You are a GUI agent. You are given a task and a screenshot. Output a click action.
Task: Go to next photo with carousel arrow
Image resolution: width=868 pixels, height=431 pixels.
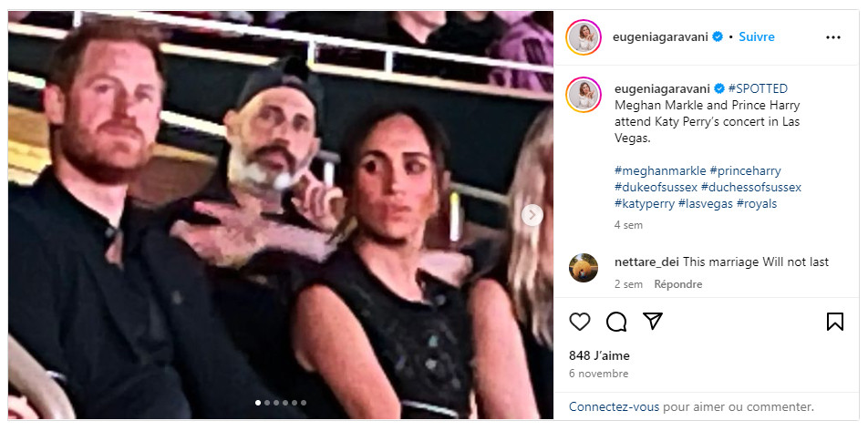(x=533, y=215)
